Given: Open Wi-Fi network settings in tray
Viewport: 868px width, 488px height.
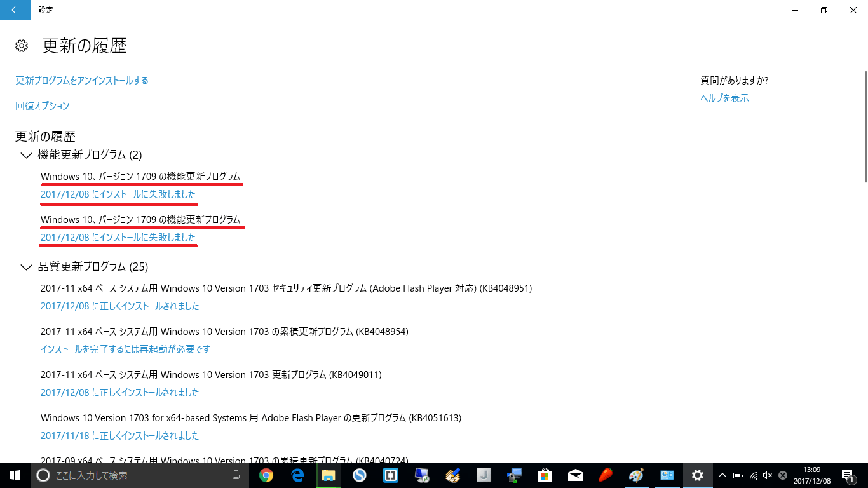Looking at the screenshot, I should click(753, 475).
